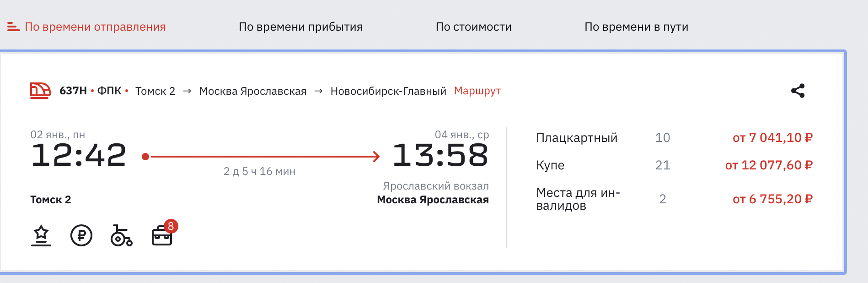Click the ruble coin icon

click(x=81, y=236)
